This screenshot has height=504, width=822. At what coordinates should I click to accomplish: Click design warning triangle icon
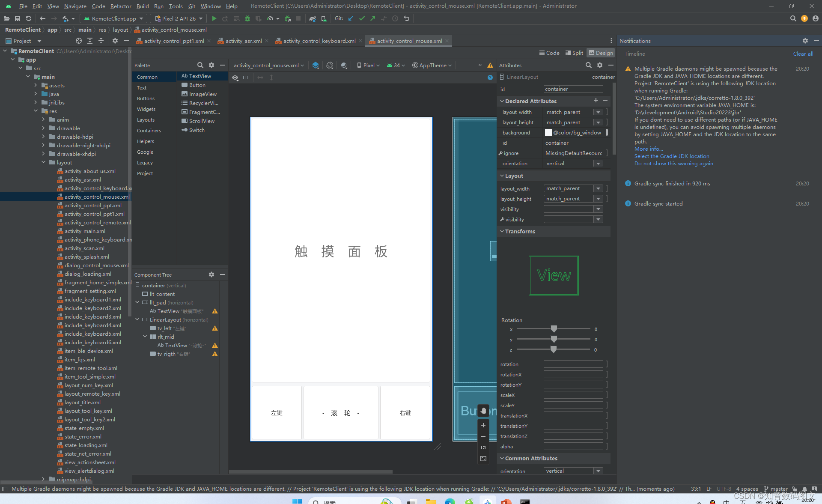coord(490,66)
